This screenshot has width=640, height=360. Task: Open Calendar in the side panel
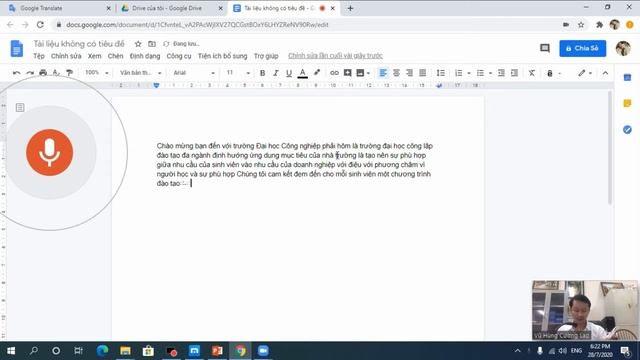627,78
